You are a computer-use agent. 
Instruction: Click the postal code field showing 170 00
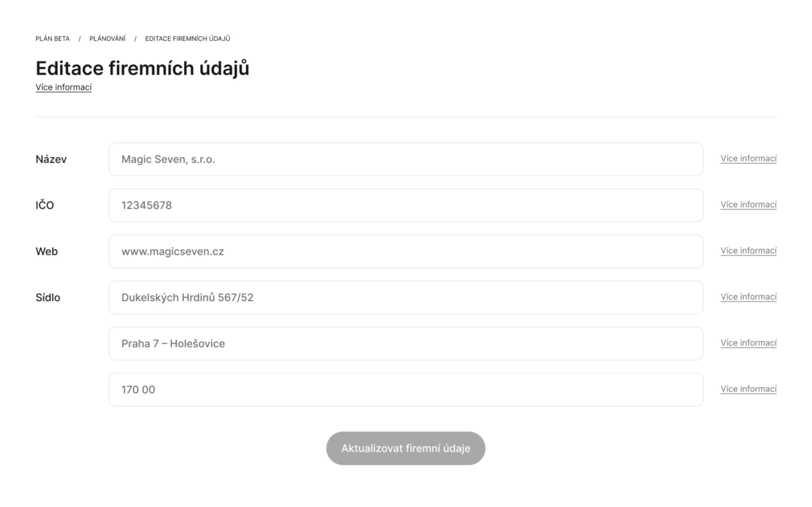click(x=406, y=390)
